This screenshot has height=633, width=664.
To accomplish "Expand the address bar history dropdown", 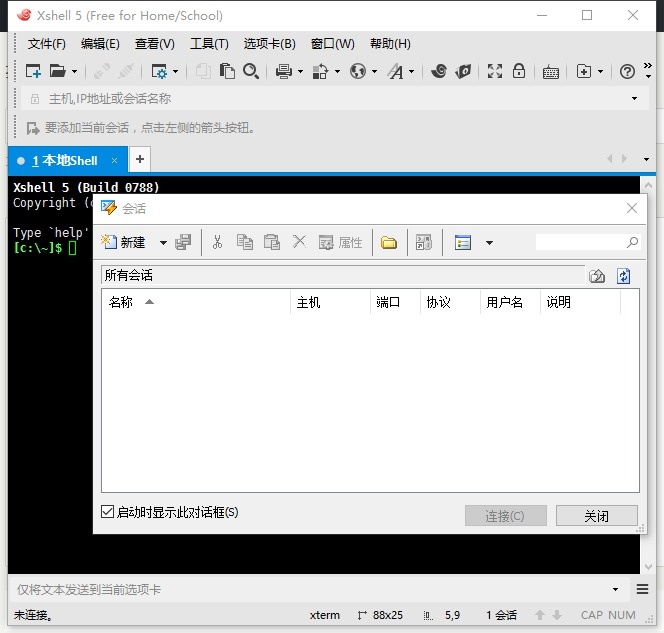I will point(634,99).
